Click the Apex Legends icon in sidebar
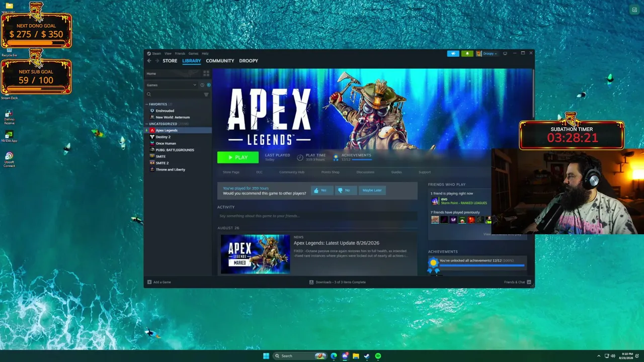Screen dimensions: 644x362 pos(152,130)
